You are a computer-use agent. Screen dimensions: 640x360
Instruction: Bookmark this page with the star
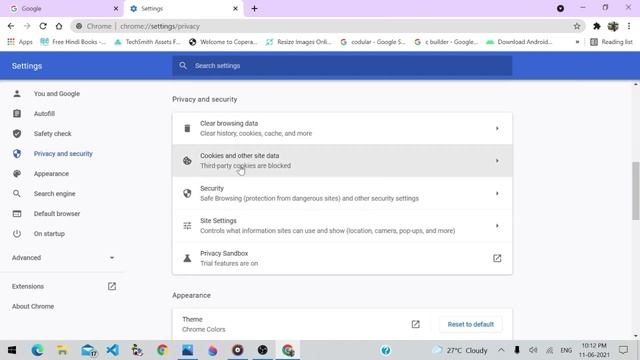[x=577, y=26]
